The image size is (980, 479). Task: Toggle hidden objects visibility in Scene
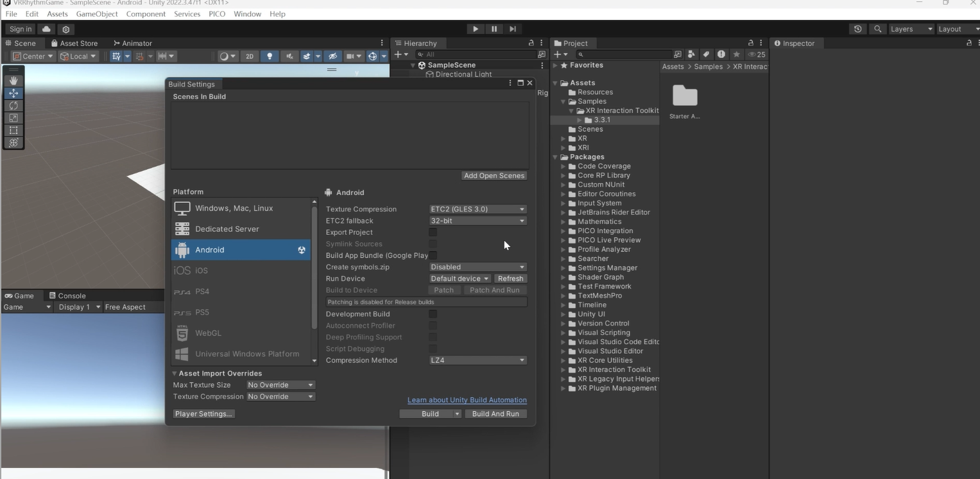click(x=332, y=57)
